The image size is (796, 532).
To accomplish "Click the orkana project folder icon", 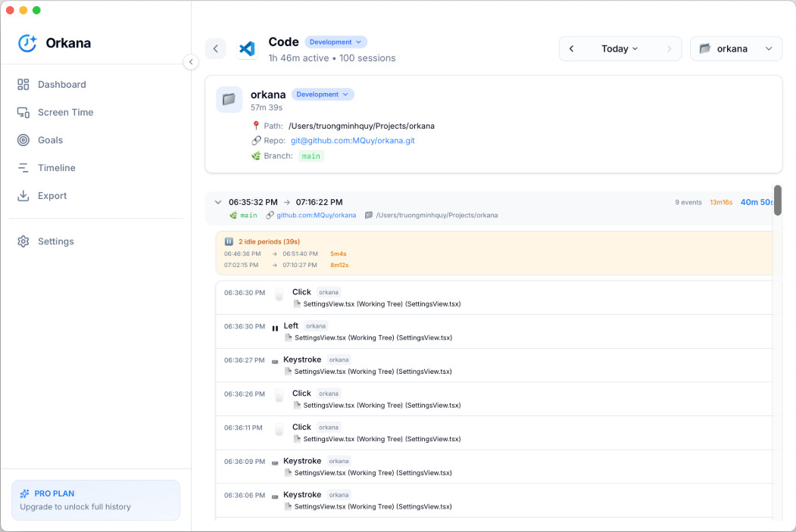I will tap(229, 100).
